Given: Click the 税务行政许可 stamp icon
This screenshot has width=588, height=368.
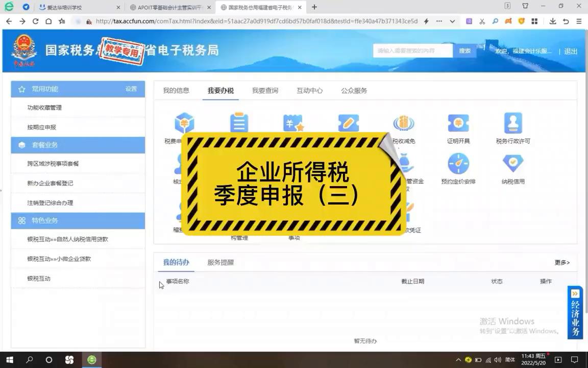Looking at the screenshot, I should pyautogui.click(x=512, y=123).
